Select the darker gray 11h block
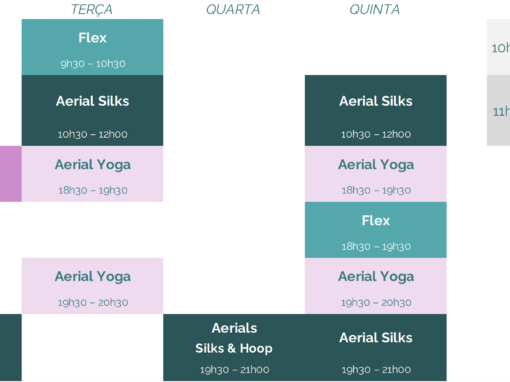 click(x=498, y=110)
